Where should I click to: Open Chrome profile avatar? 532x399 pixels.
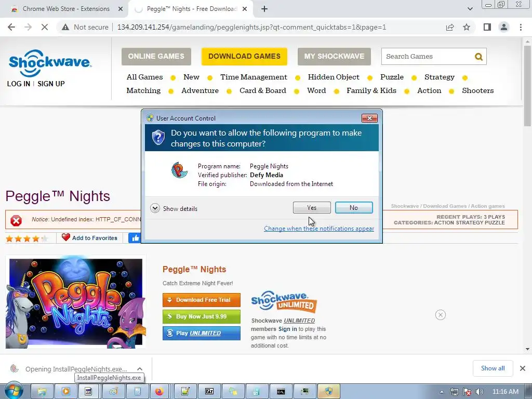click(x=504, y=27)
